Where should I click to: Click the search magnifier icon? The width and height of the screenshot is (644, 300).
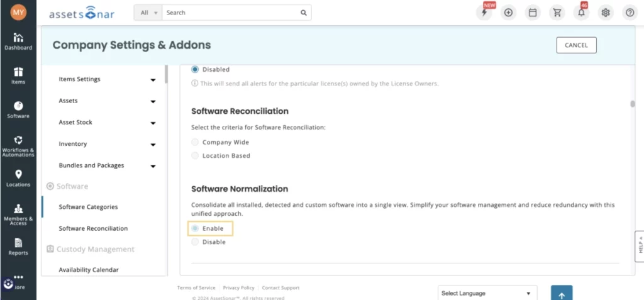(304, 13)
